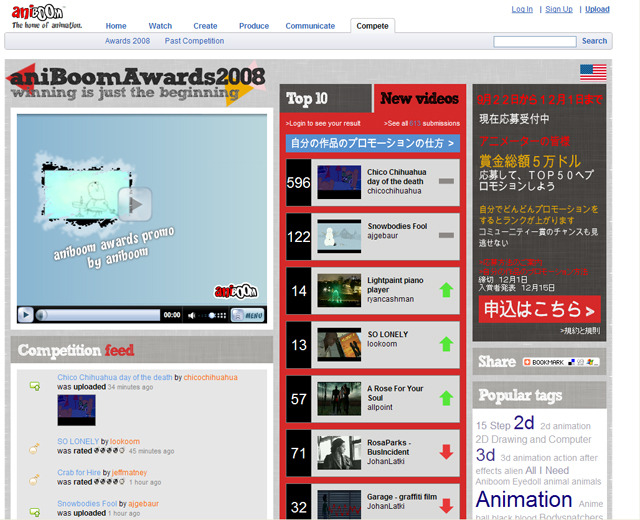Image resolution: width=640 pixels, height=520 pixels.
Task: Click the 15 Step popular tag
Action: point(493,426)
